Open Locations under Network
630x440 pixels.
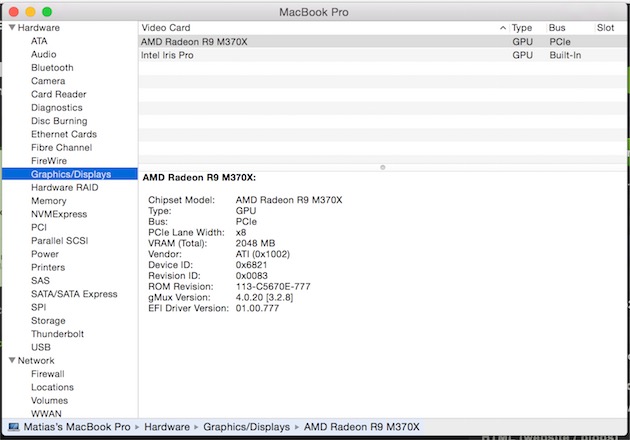(52, 387)
